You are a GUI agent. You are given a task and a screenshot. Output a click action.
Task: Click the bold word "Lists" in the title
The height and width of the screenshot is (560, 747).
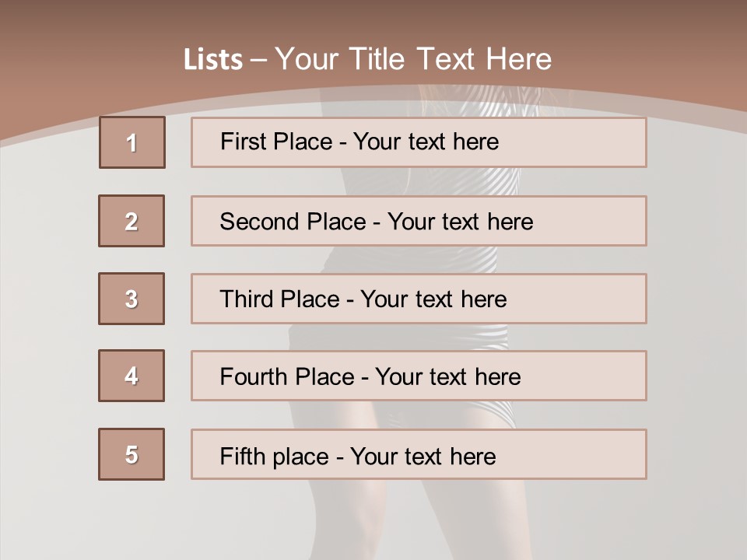[x=212, y=60]
